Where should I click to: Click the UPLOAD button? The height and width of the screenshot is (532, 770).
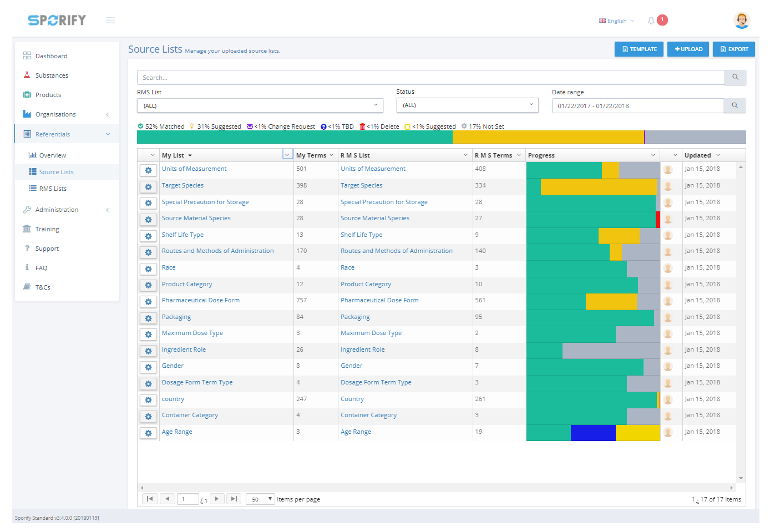pyautogui.click(x=688, y=49)
